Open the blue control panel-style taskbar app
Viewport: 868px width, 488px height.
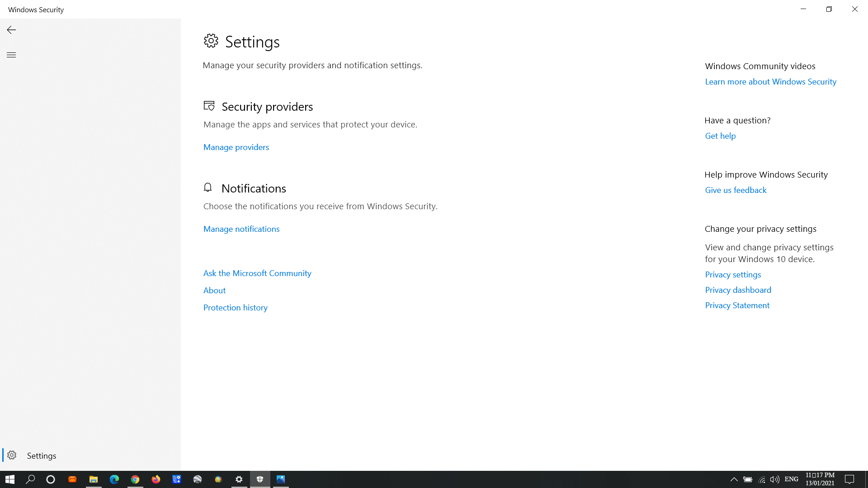[177, 479]
